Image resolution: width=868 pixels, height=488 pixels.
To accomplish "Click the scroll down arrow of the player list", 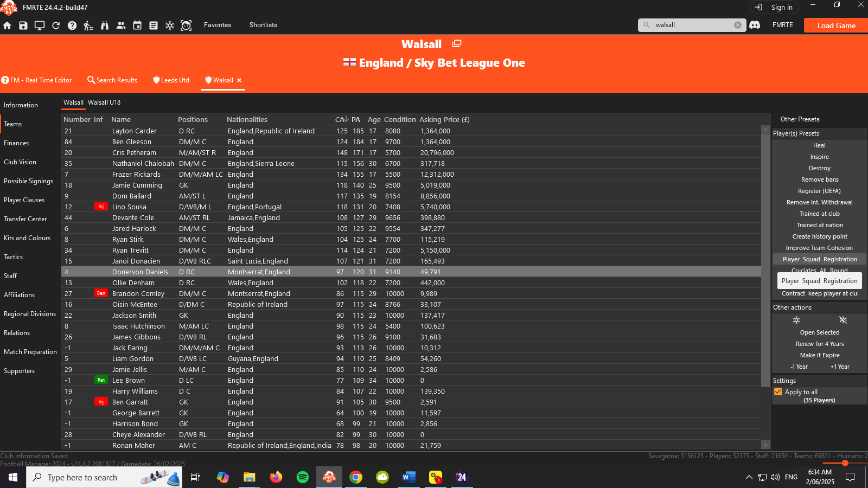I will click(765, 444).
